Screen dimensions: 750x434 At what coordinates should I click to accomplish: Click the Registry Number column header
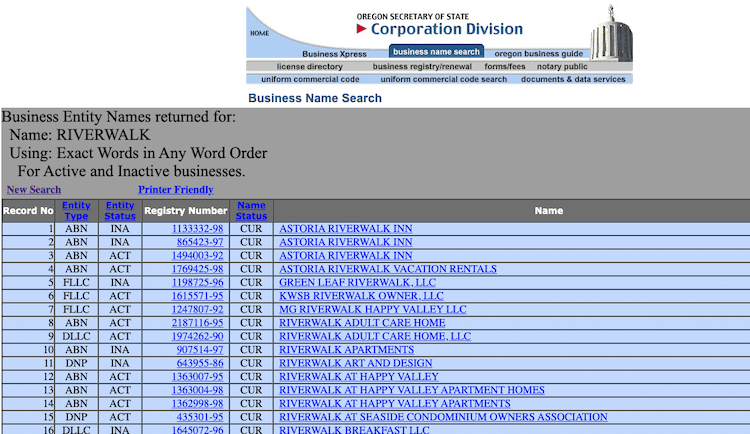coord(186,211)
